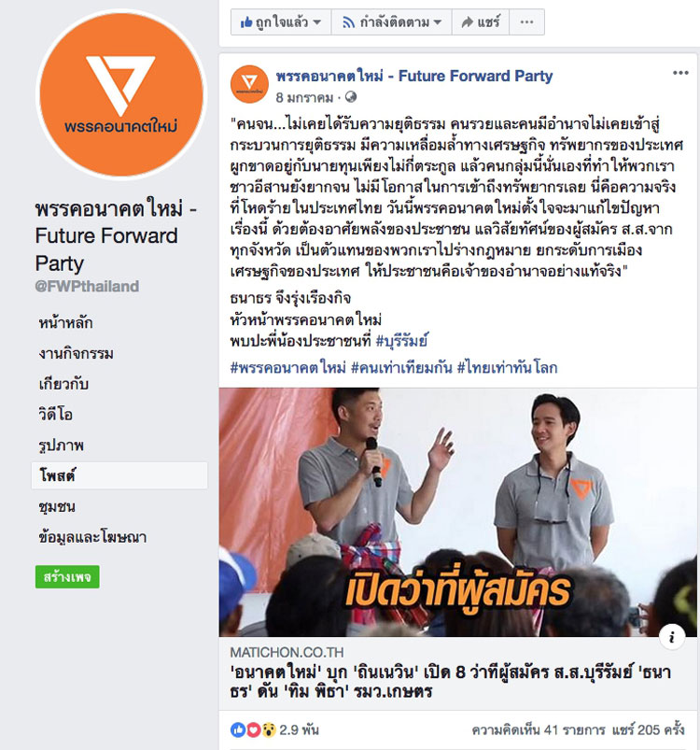Open the วิดีโอ tab in the sidebar
This screenshot has height=750, width=700.
pyautogui.click(x=55, y=414)
